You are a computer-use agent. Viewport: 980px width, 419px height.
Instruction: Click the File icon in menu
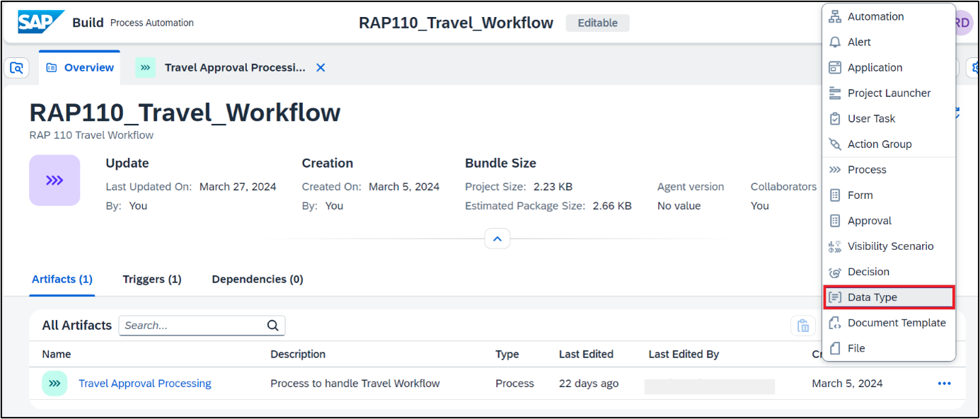click(835, 348)
